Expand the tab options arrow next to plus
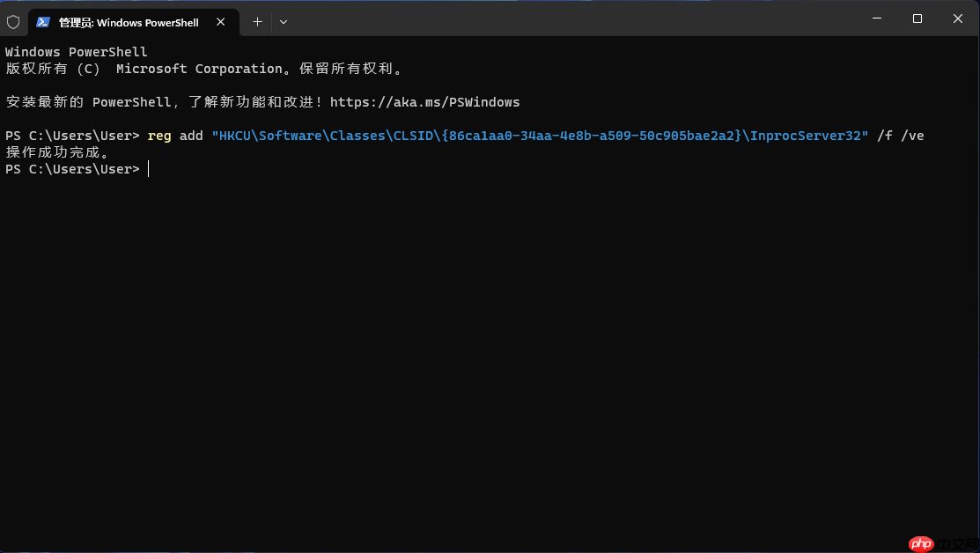 [283, 22]
